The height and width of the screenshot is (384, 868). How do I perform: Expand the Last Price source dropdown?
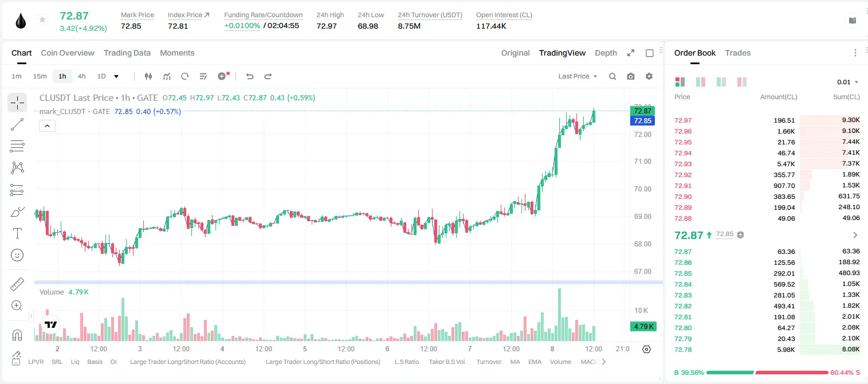click(x=578, y=76)
